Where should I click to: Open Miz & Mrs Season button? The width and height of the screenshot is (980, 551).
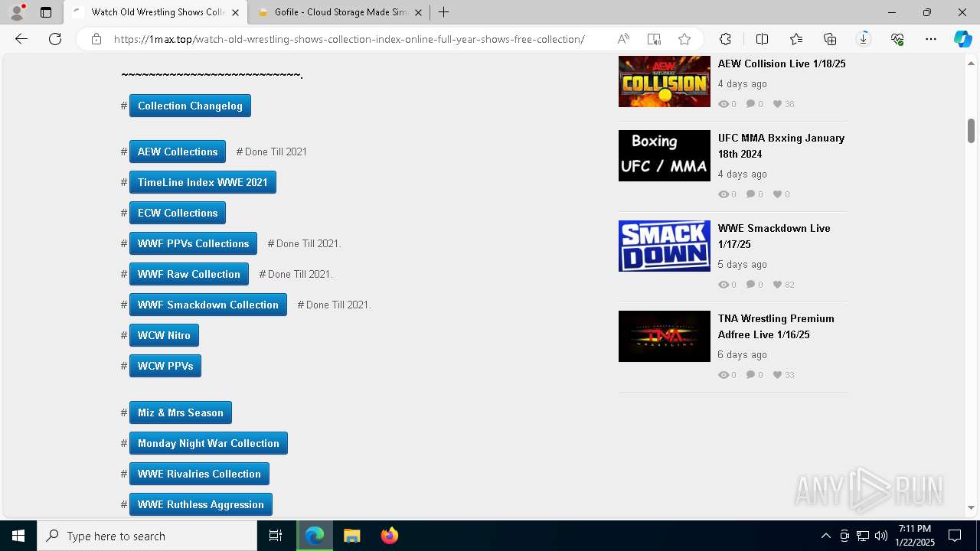181,412
